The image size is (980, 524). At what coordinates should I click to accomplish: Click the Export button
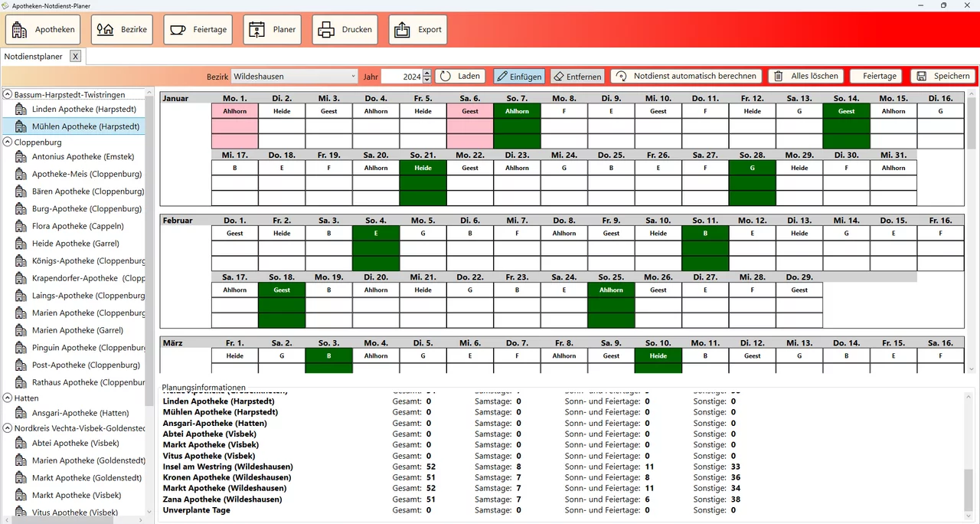tap(418, 30)
